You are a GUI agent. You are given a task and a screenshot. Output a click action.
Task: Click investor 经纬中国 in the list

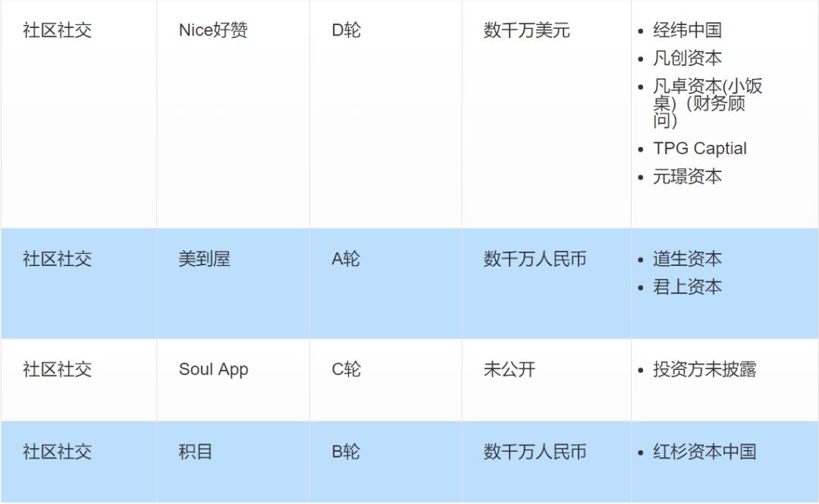(x=687, y=30)
